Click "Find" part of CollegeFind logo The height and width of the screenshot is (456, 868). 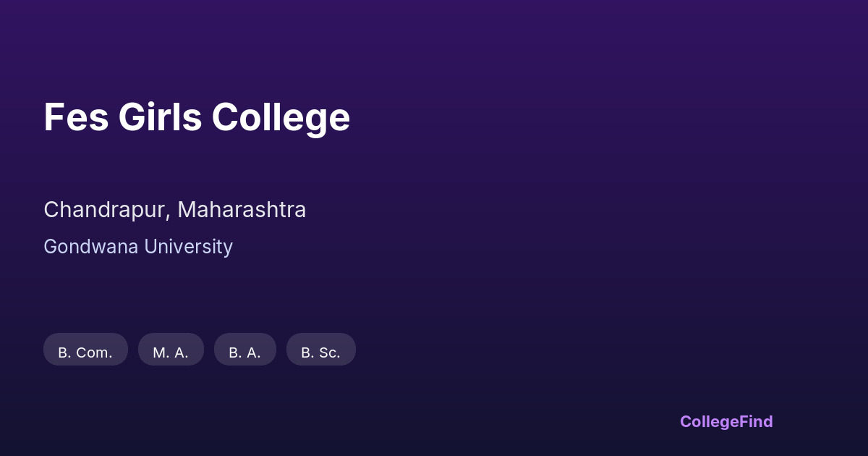(757, 421)
